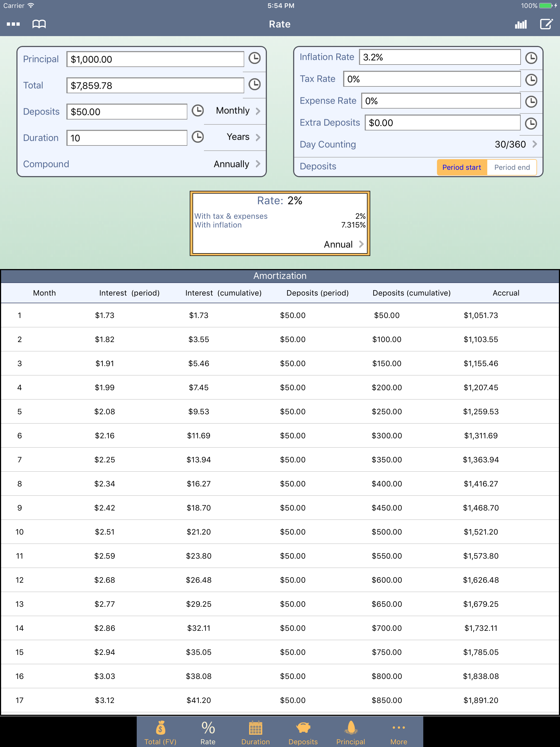The image size is (560, 747).
Task: Select Period end deposits option
Action: pos(512,168)
